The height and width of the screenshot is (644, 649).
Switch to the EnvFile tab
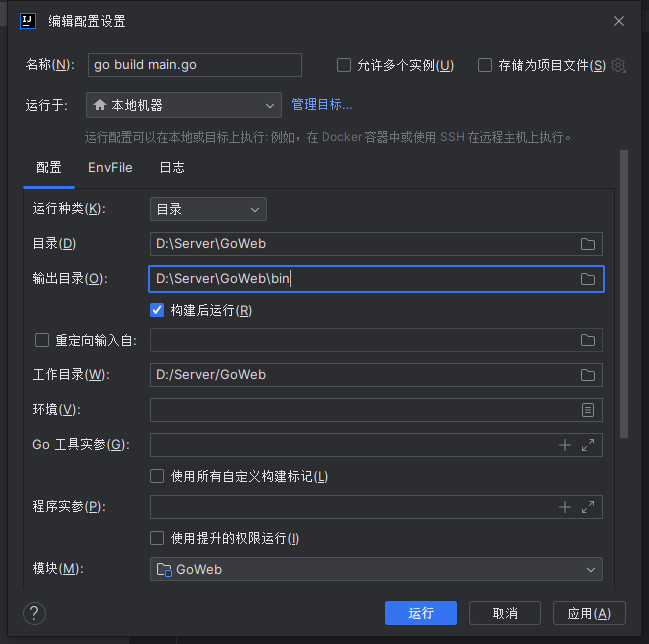click(110, 168)
